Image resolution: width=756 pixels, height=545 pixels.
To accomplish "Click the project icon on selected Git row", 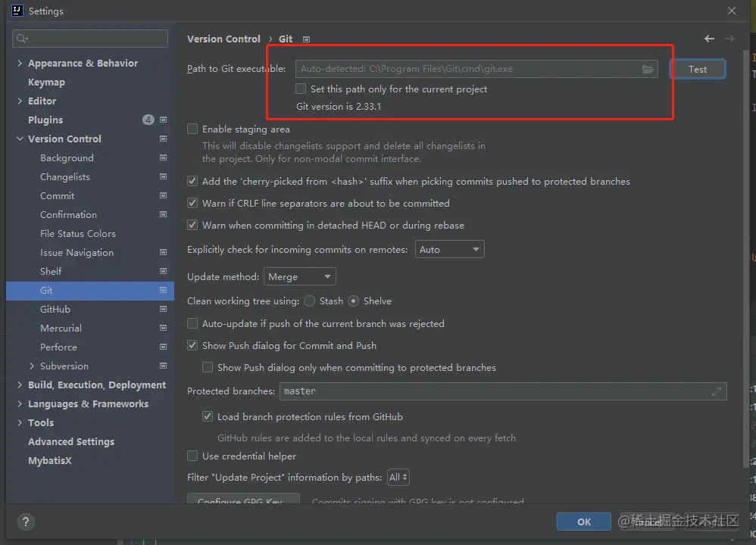I will tap(163, 290).
